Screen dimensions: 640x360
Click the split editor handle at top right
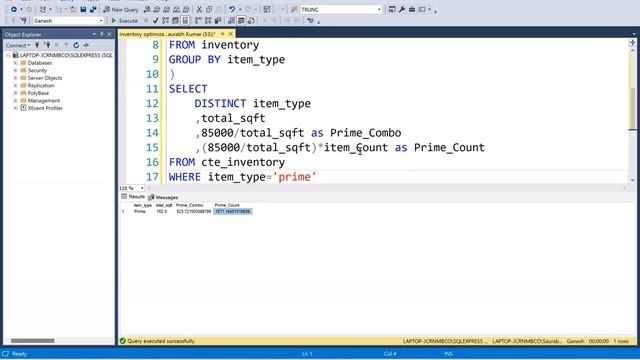click(633, 42)
